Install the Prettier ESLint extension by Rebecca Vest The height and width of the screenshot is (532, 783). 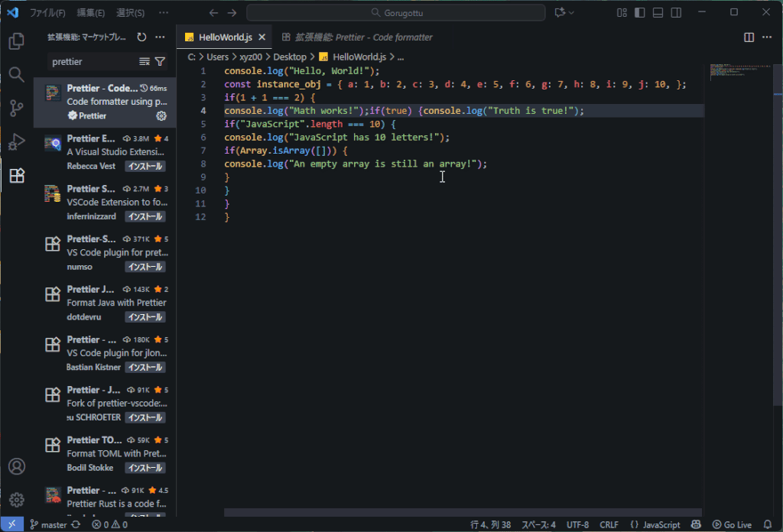[x=145, y=167]
